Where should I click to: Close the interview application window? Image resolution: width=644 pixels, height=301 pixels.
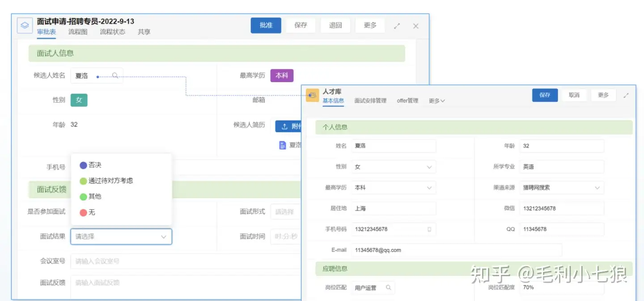tap(415, 26)
